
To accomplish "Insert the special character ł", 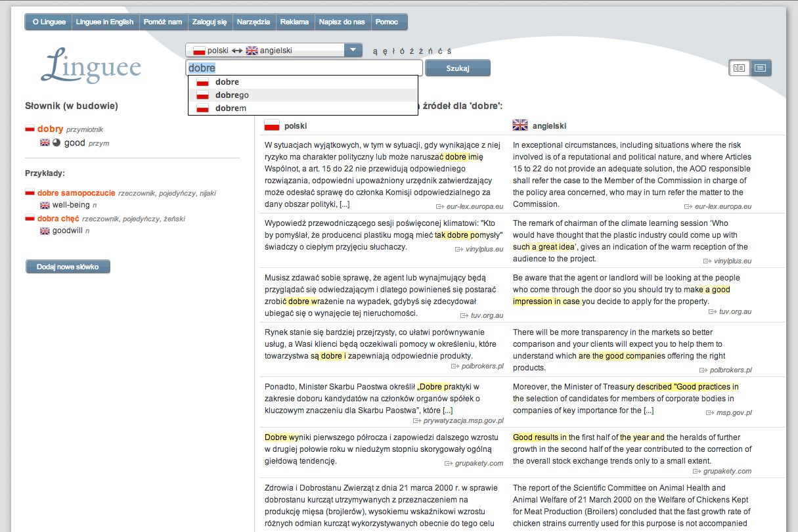I will click(x=393, y=51).
